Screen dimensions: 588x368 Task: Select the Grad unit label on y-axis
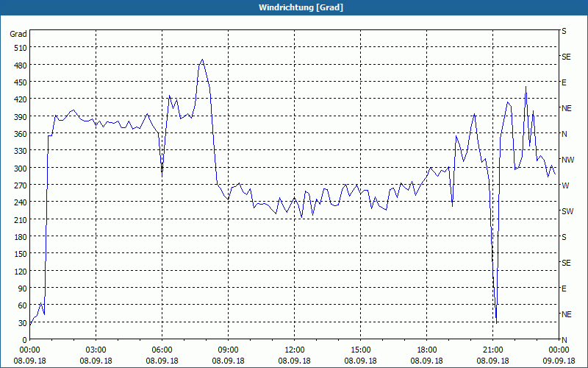coord(18,34)
